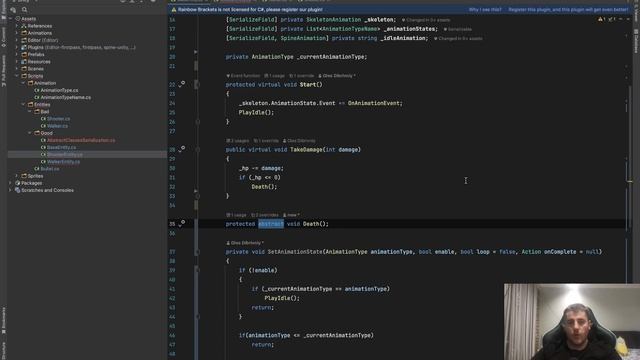Click 'TakeDamage' method name on line 28
Image resolution: width=640 pixels, height=360 pixels.
(x=306, y=149)
